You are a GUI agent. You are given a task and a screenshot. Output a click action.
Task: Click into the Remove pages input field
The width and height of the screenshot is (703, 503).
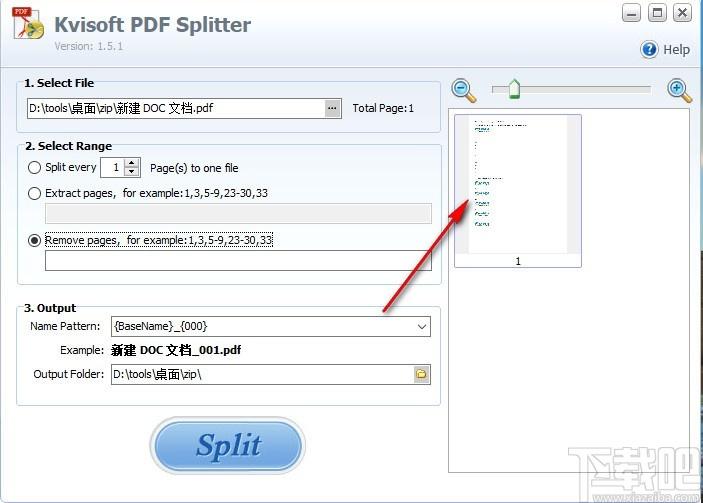click(238, 260)
